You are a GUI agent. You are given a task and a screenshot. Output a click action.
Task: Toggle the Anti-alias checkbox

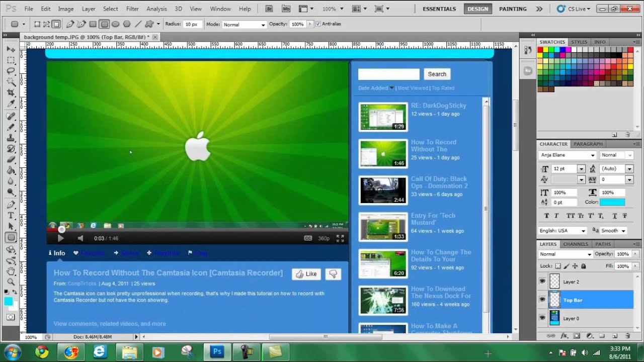(318, 24)
